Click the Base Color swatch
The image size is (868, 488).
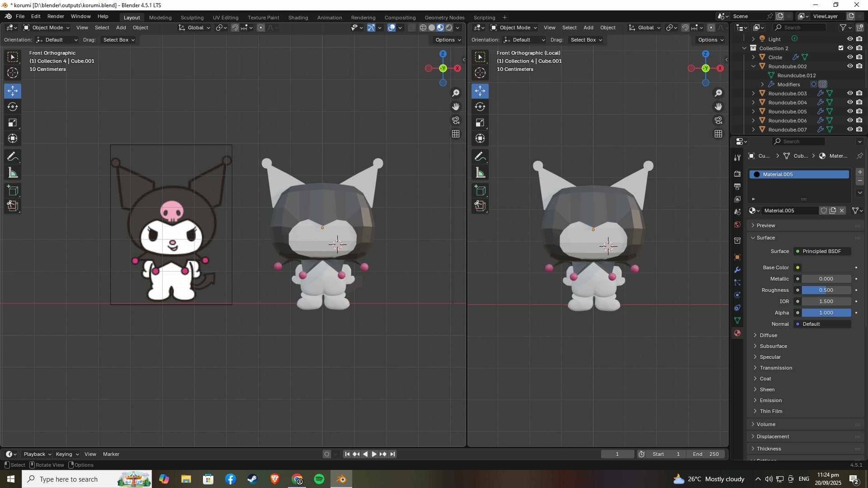click(826, 267)
